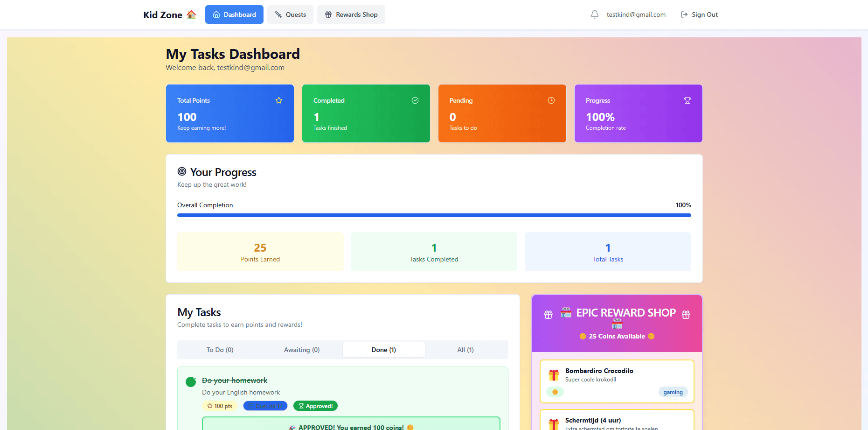
Task: Go to the Dashboard nav button
Action: (234, 14)
